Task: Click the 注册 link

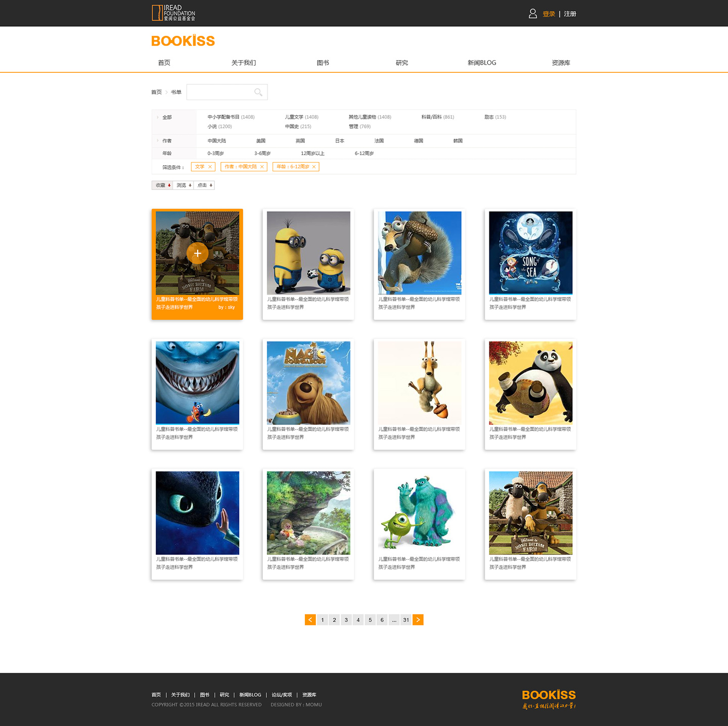Action: click(x=570, y=14)
